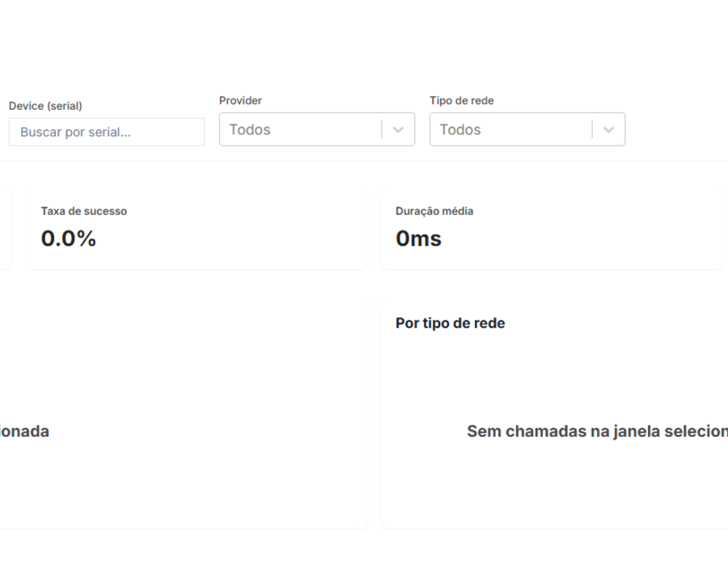This screenshot has height=566, width=728.
Task: Click the 'Device (serial)' label
Action: click(45, 106)
